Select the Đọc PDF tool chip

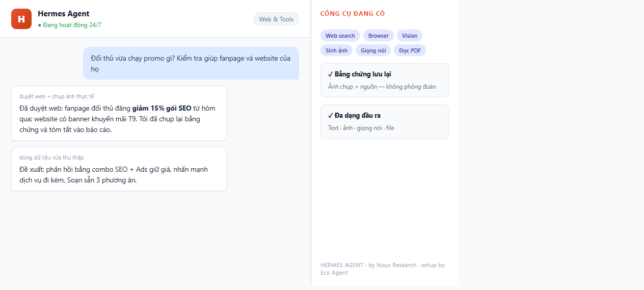(410, 50)
